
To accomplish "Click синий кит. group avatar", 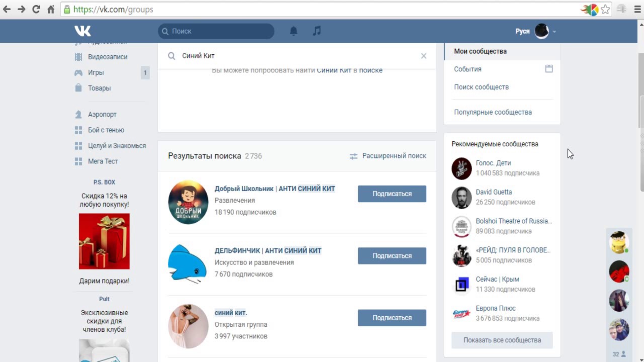I will click(x=188, y=326).
